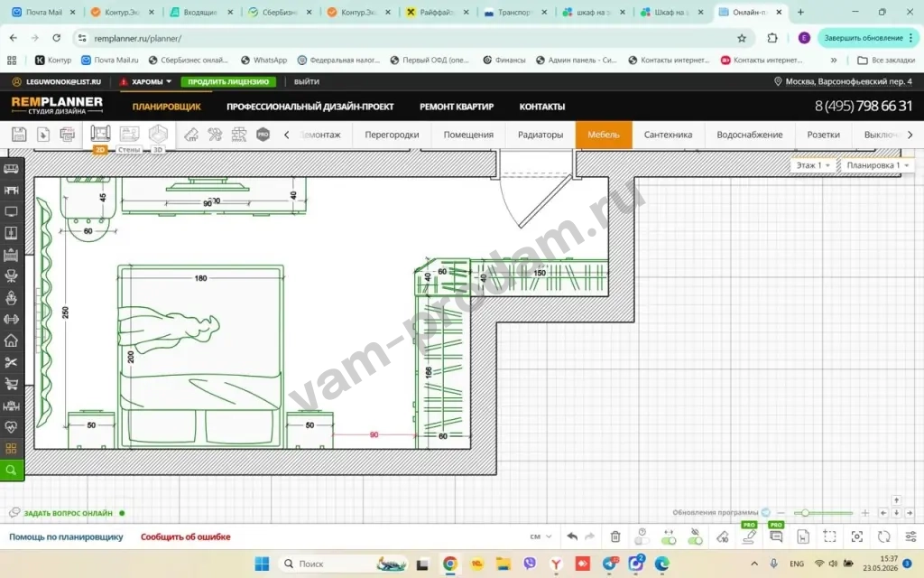Select the table and chairs category

point(11,190)
